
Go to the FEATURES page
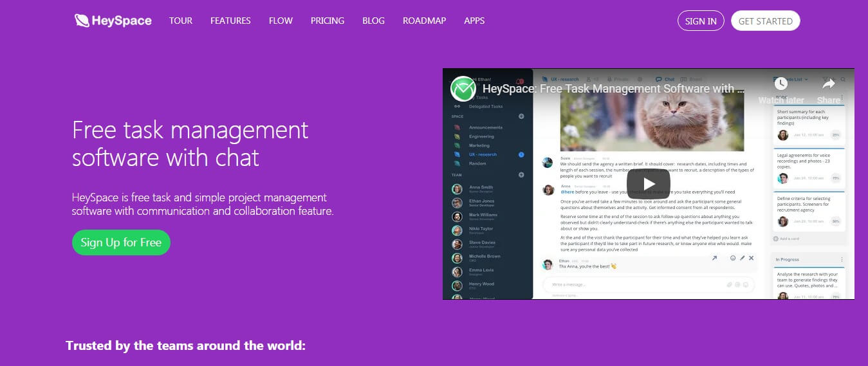230,21
